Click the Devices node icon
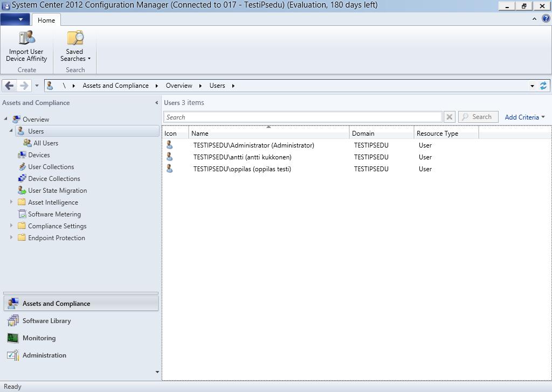Viewport: 552px width, 392px height. click(x=22, y=155)
